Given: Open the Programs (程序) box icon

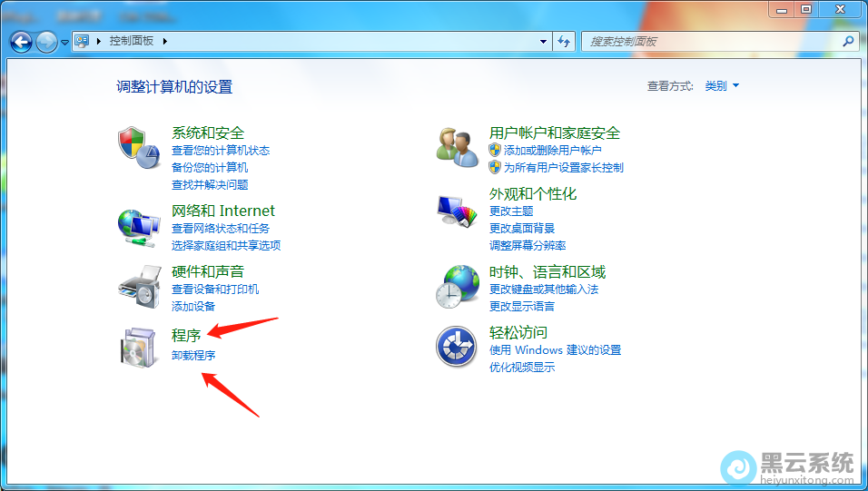Looking at the screenshot, I should (x=138, y=348).
